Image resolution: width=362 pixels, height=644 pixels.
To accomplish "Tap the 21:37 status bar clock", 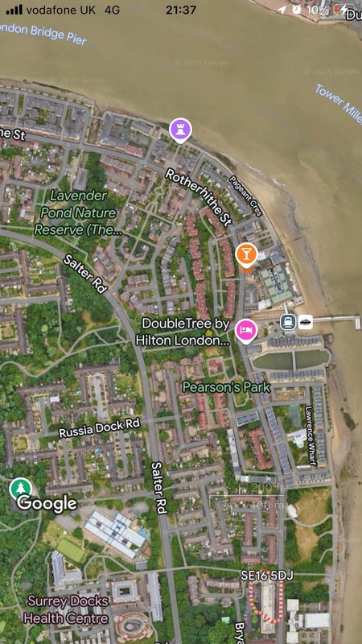I will point(180,10).
